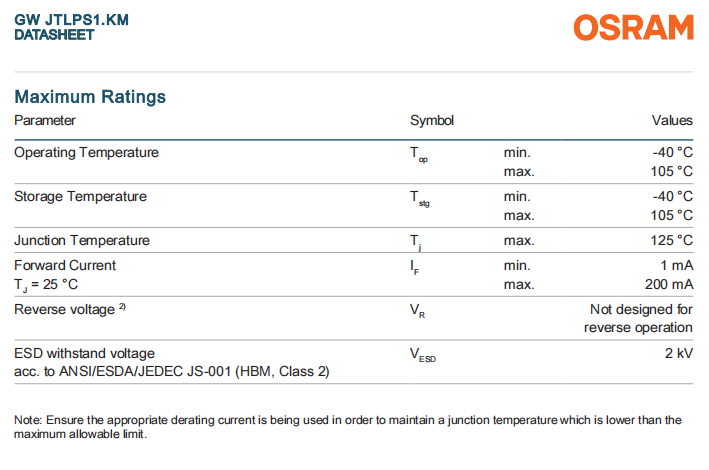Click the Parameter column header
The height and width of the screenshot is (470, 709).
coord(45,121)
